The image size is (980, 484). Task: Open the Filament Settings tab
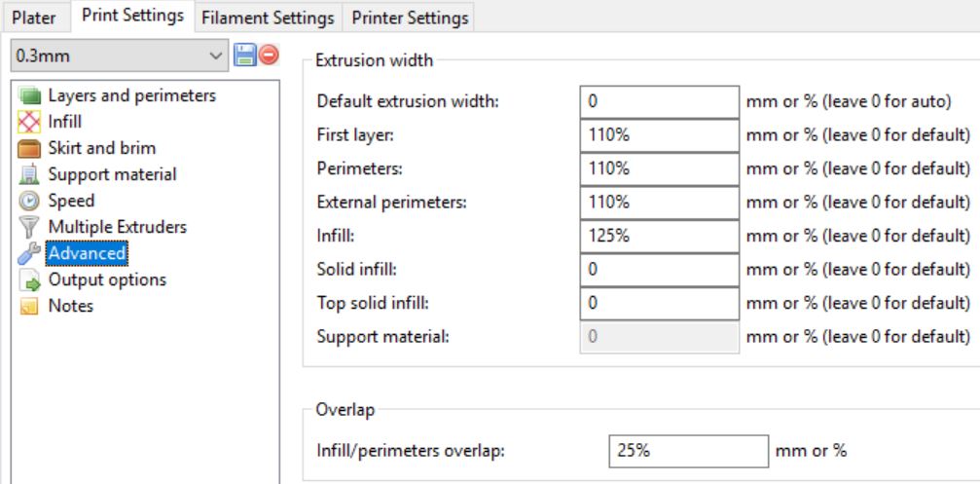point(268,18)
